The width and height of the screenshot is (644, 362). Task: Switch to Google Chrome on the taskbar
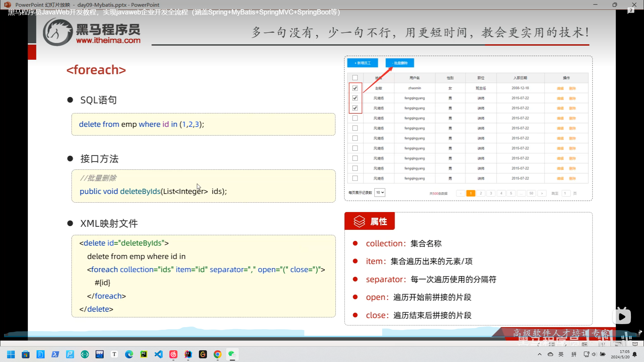pyautogui.click(x=218, y=354)
